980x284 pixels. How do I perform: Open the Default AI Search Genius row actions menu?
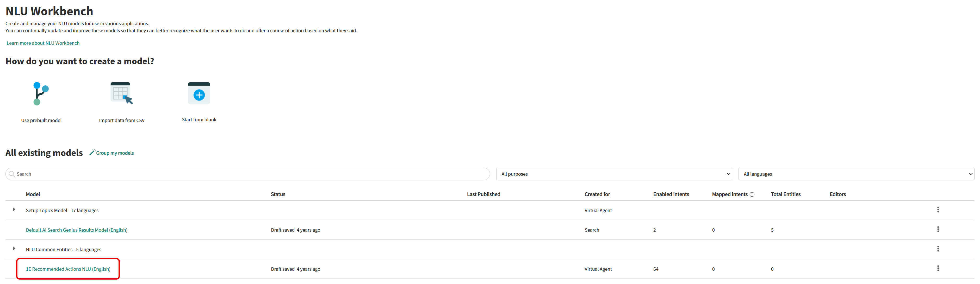click(938, 229)
